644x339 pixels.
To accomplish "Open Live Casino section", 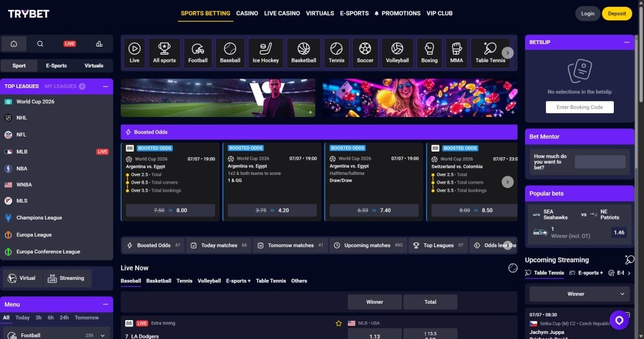I will pyautogui.click(x=282, y=13).
